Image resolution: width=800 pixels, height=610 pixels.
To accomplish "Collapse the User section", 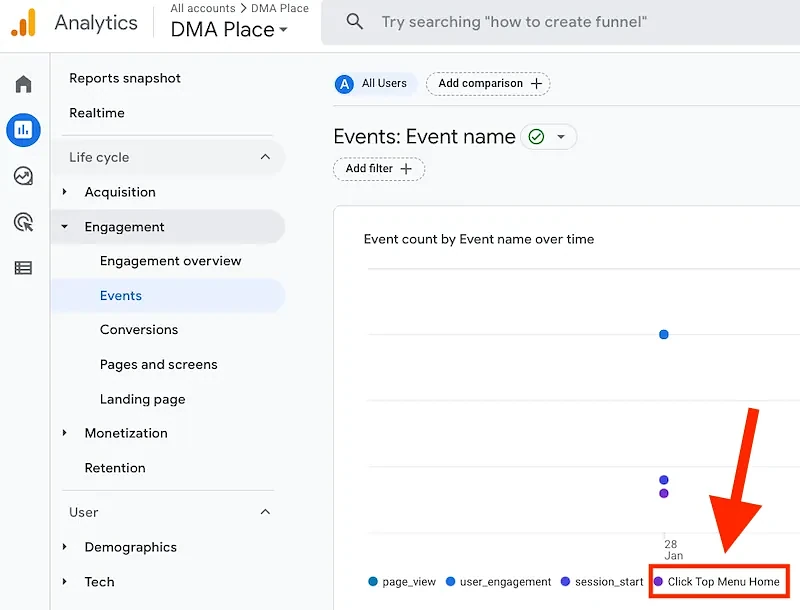I will click(x=265, y=512).
